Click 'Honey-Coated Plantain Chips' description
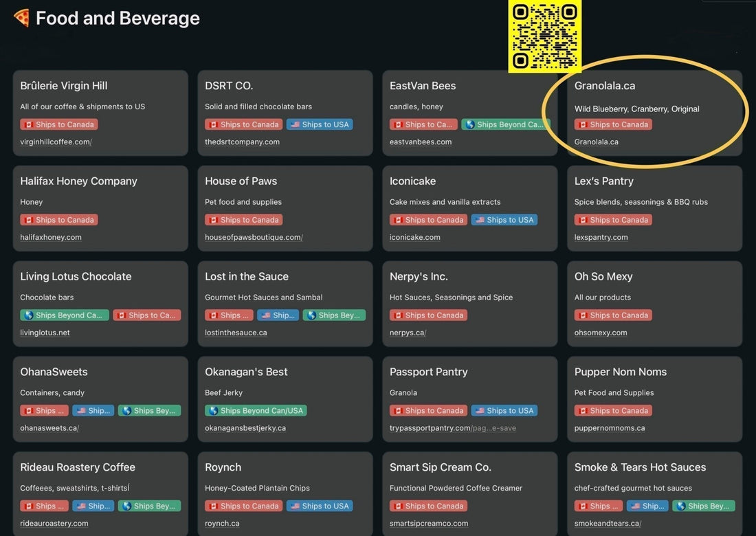 pos(257,489)
